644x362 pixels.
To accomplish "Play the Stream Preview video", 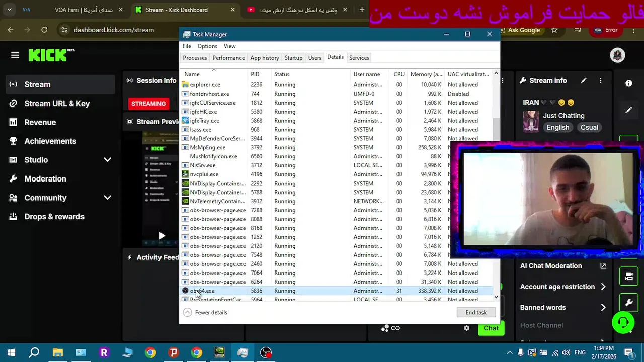I will point(162,235).
